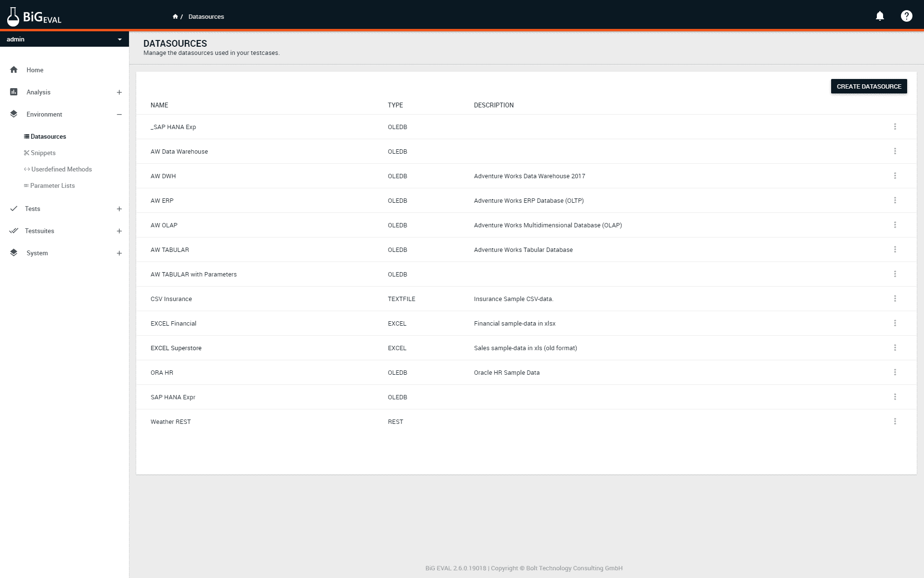Click Oracle HR Sample Data description
The height and width of the screenshot is (578, 924).
tap(506, 372)
